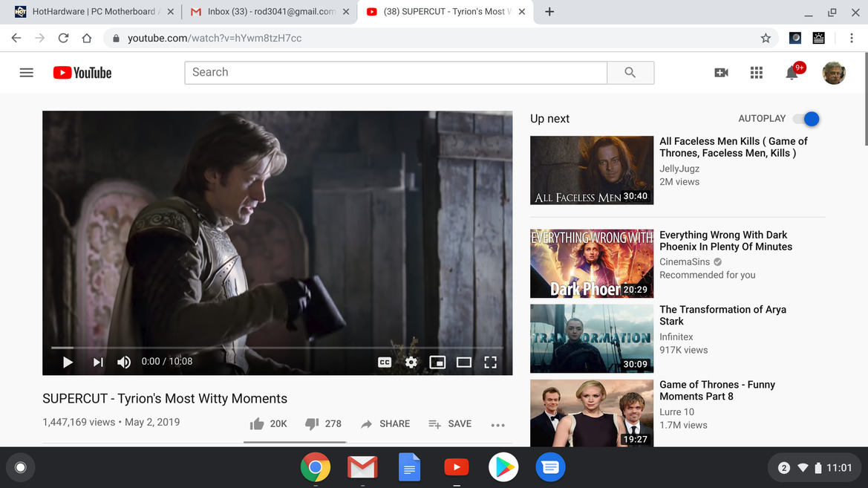Screen dimensions: 868x488
Task: Open a new browser tab
Action: click(x=549, y=12)
